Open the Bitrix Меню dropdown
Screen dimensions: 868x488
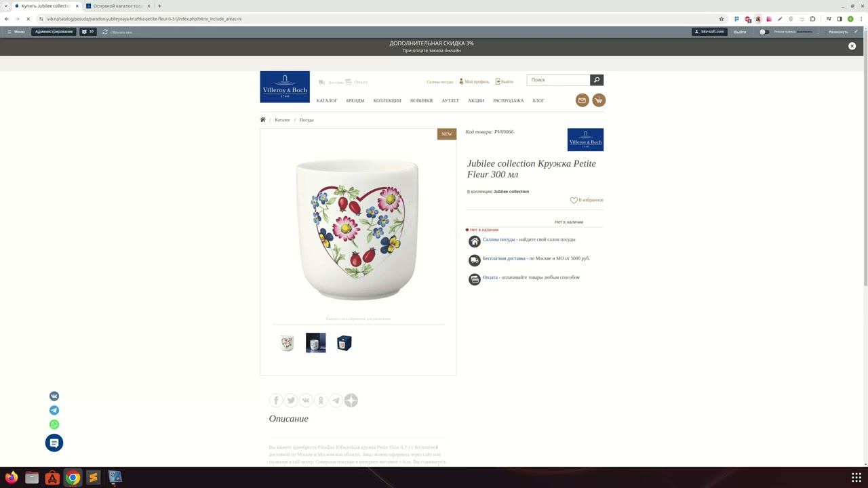click(x=16, y=32)
